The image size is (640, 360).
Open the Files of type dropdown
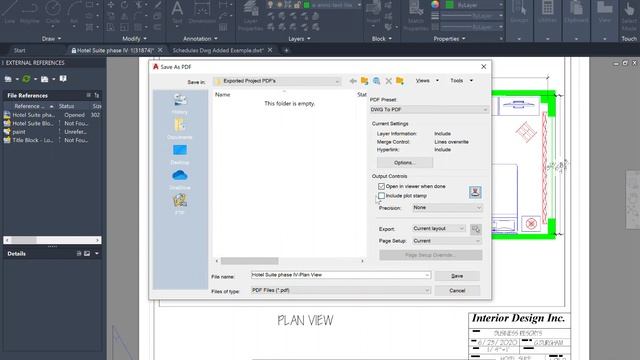pyautogui.click(x=340, y=290)
